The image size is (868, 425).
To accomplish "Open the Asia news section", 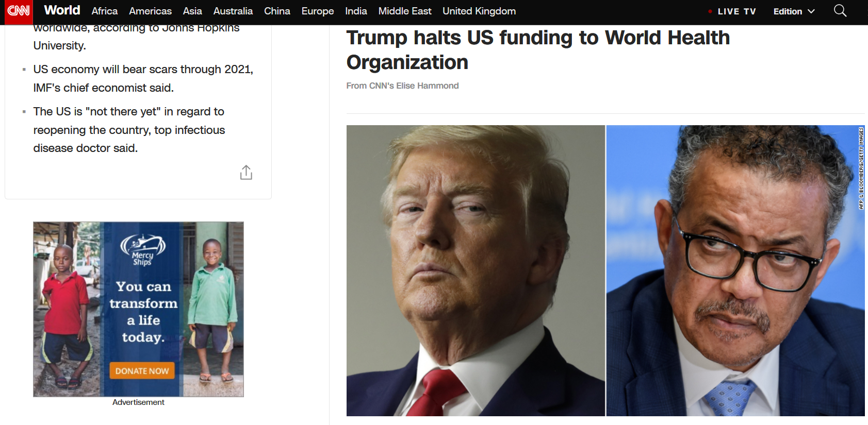I will pos(192,11).
